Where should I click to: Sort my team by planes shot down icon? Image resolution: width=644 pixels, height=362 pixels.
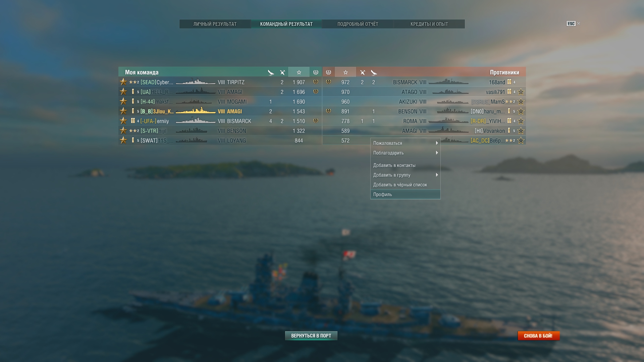coord(271,72)
